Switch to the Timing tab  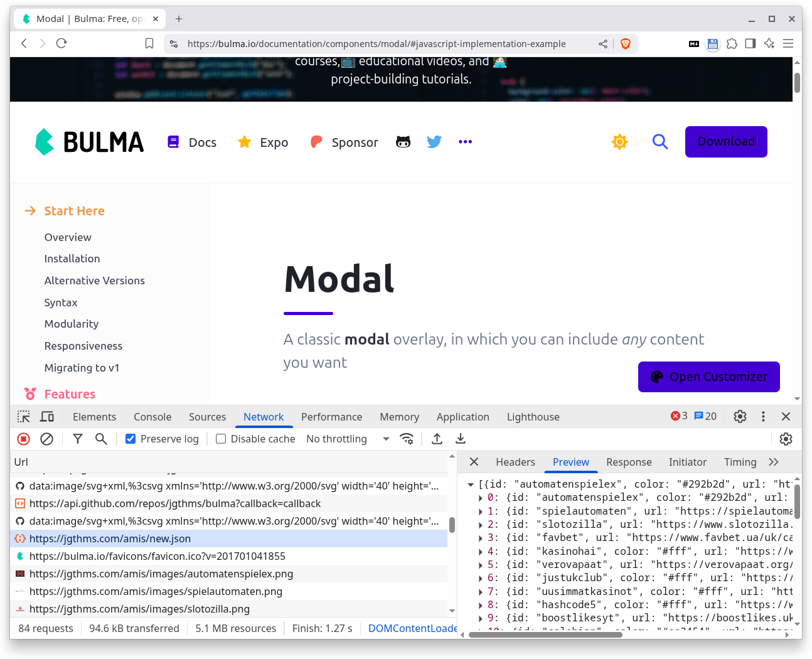[x=740, y=462]
